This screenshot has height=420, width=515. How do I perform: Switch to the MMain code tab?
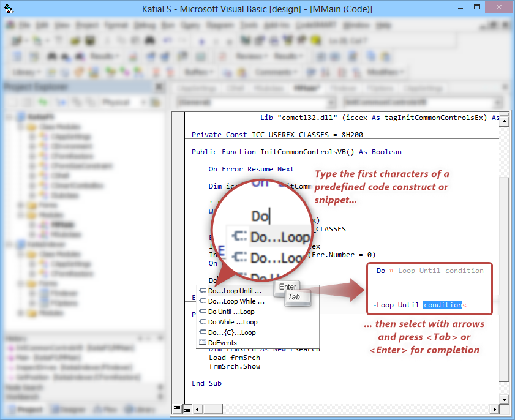point(307,88)
